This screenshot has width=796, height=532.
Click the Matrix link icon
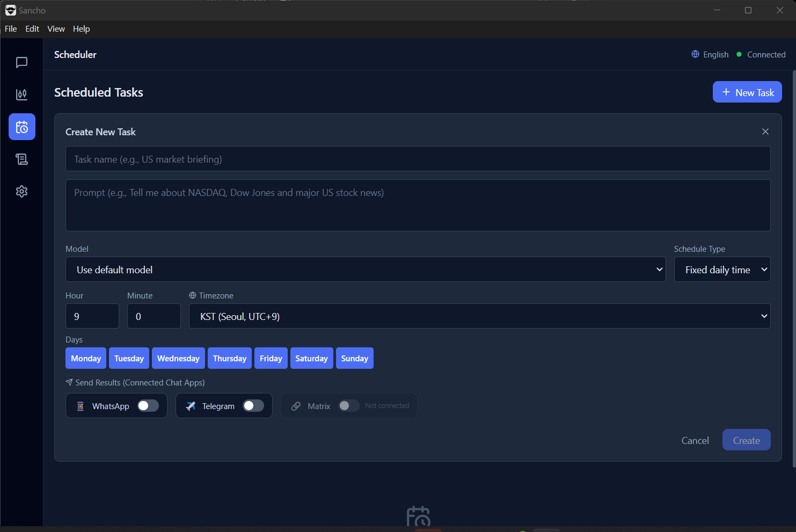(x=296, y=406)
